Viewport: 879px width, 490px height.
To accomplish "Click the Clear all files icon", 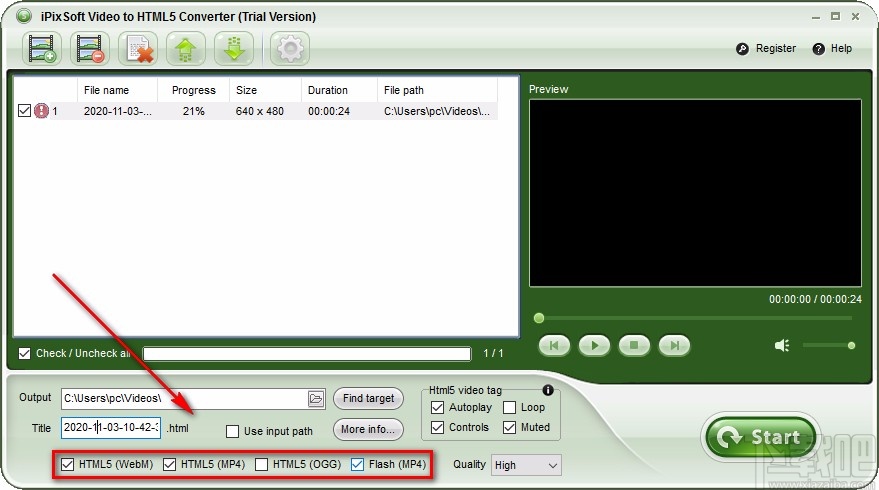I will point(138,49).
